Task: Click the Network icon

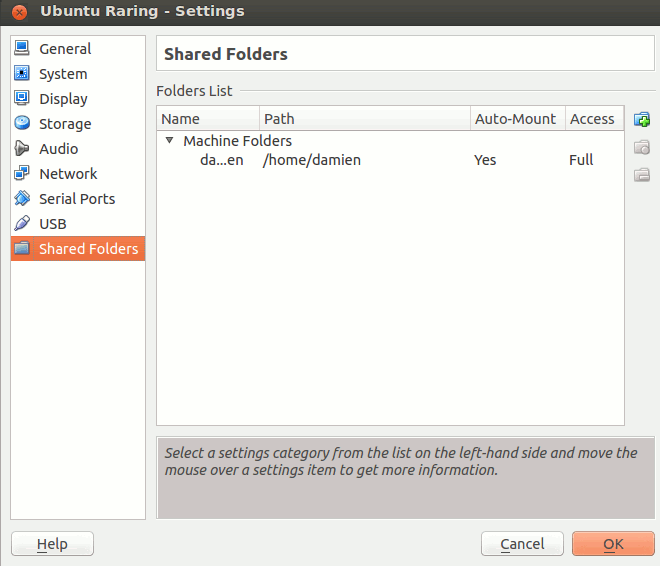Action: (21, 173)
